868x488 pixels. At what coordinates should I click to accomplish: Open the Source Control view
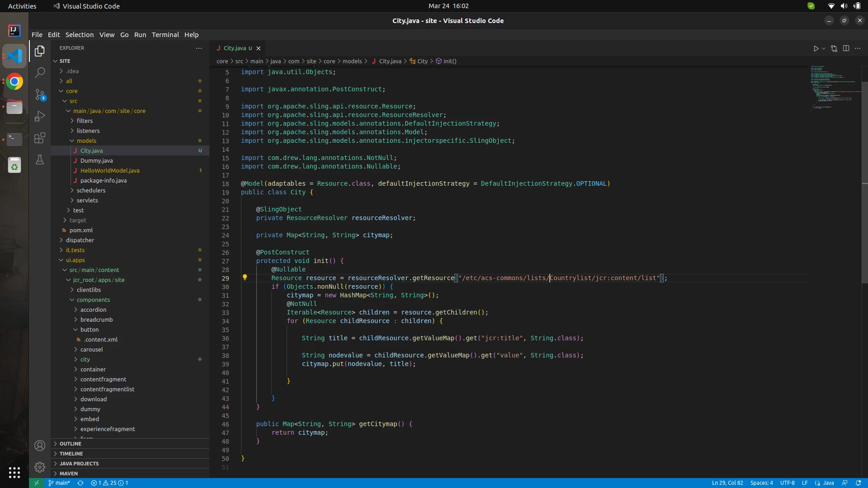[40, 94]
